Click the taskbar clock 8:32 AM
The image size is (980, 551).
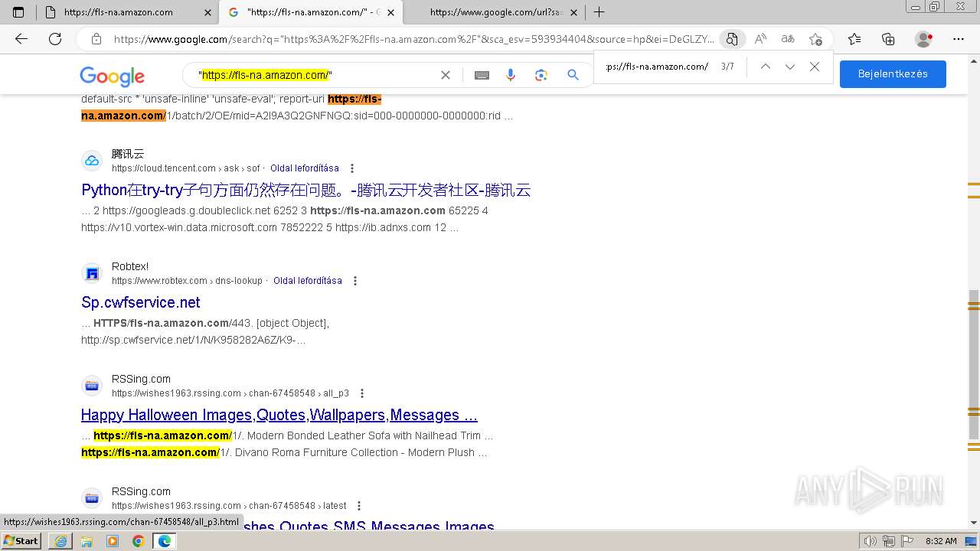941,541
